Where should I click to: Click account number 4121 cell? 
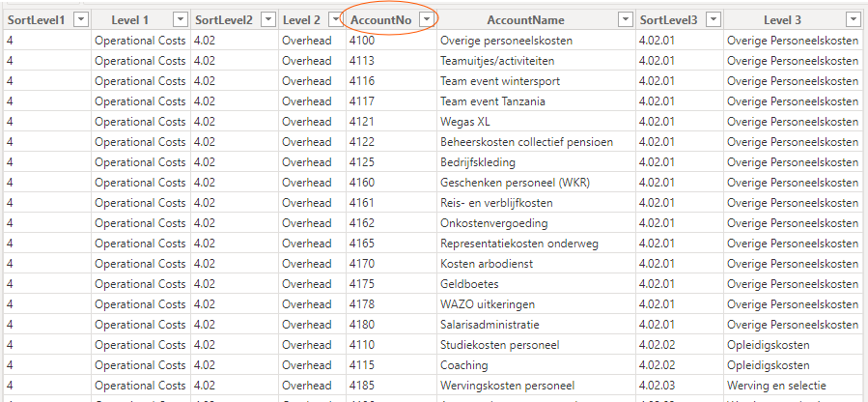tap(391, 122)
